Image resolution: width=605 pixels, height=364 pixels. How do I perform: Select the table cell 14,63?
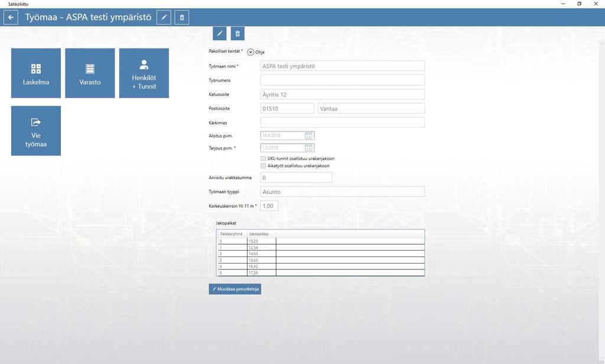[262, 253]
